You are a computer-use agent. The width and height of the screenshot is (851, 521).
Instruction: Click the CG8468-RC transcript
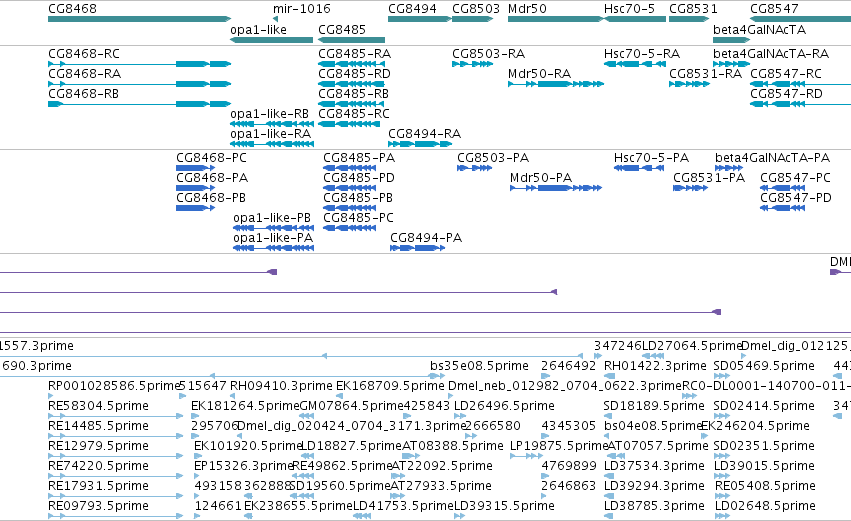point(139,64)
